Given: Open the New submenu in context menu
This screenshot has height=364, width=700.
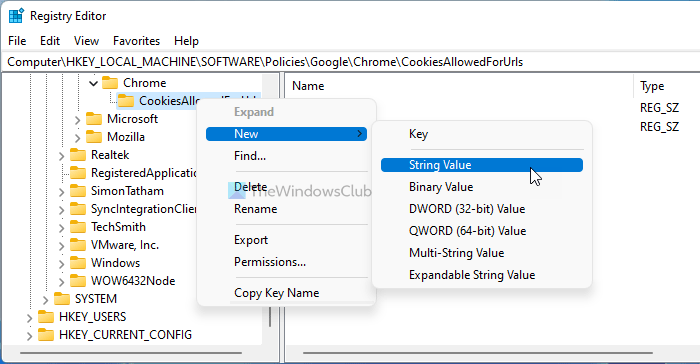Looking at the screenshot, I should [x=286, y=134].
